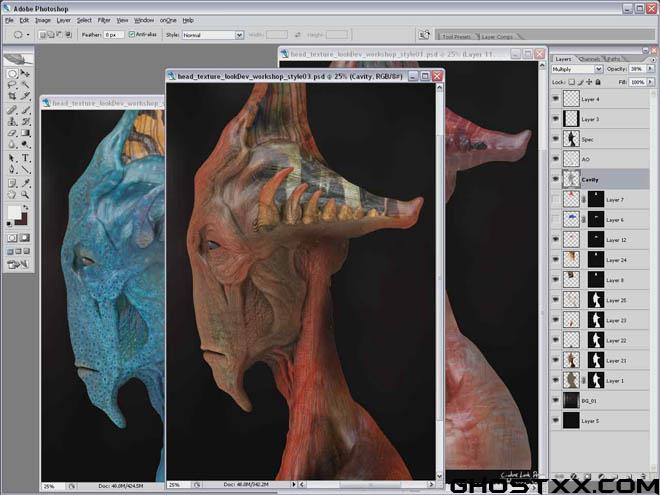This screenshot has height=495, width=660.
Task: Open the onOne menu
Action: [x=168, y=20]
